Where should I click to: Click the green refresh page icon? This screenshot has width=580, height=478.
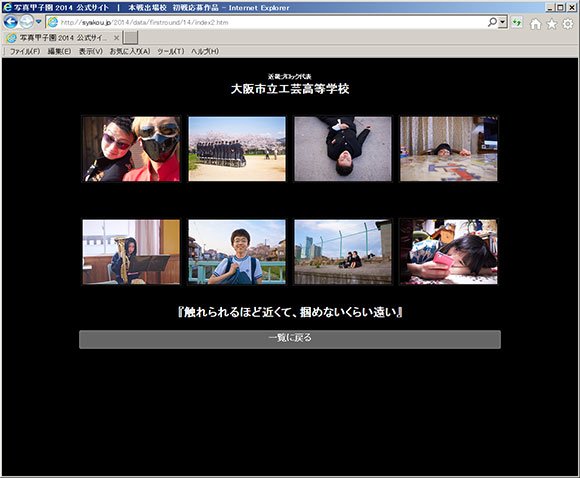coord(517,23)
